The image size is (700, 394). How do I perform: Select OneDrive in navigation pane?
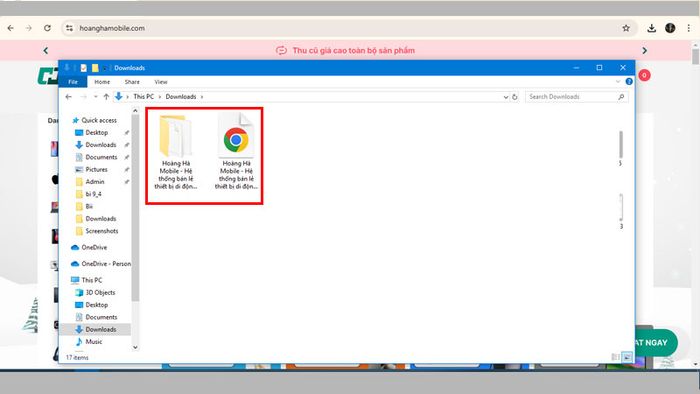tap(89, 248)
